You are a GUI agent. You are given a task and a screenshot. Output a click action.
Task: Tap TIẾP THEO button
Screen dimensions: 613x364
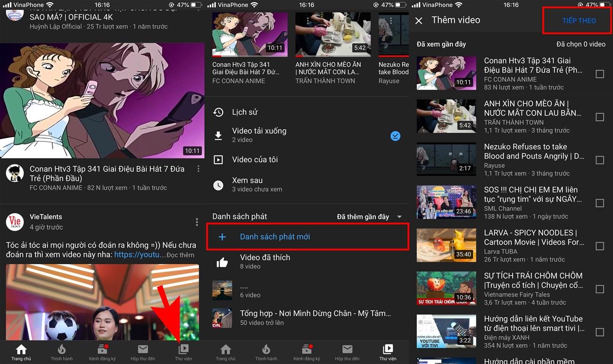(579, 21)
